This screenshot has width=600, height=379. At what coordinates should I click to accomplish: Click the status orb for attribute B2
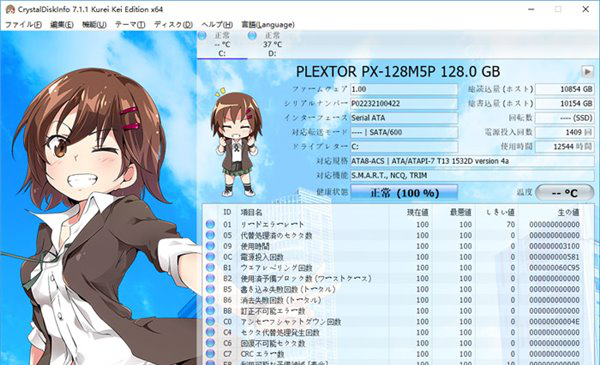click(x=210, y=278)
